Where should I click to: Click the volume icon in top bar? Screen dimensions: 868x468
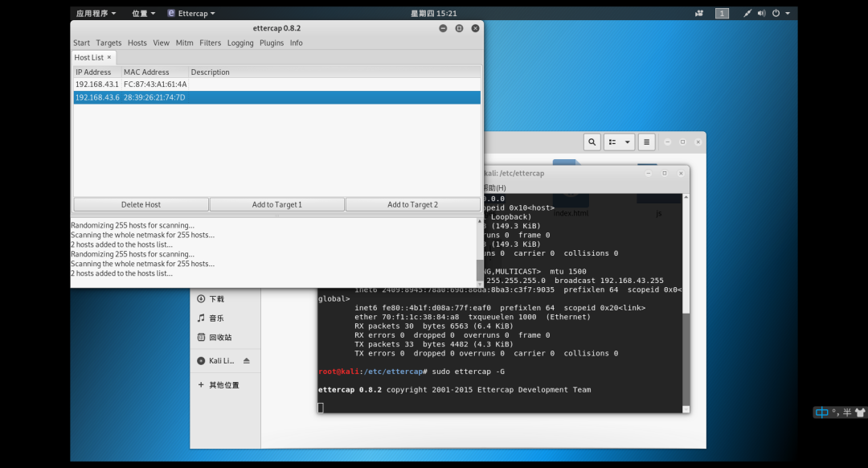coord(762,14)
